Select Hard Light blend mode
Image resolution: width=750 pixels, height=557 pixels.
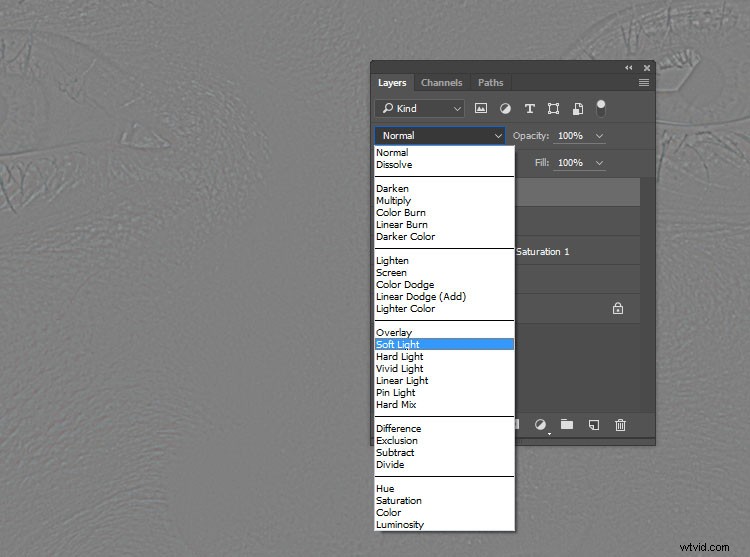coord(444,357)
